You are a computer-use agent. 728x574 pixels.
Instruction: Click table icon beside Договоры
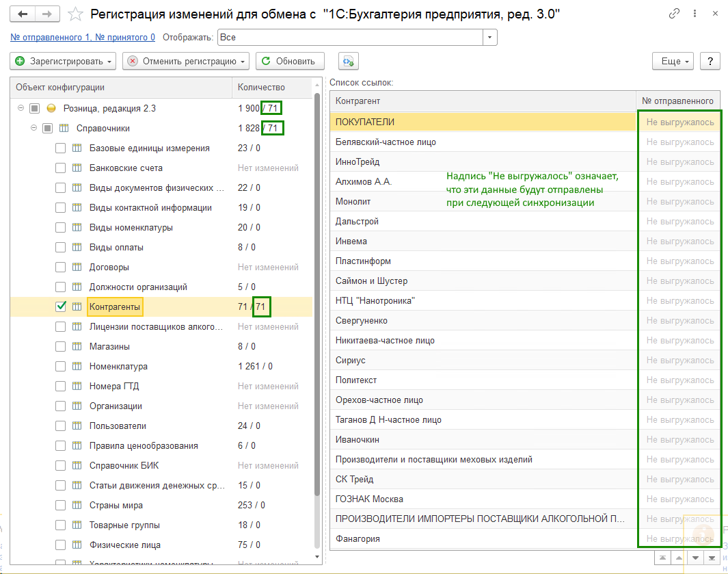pyautogui.click(x=77, y=268)
